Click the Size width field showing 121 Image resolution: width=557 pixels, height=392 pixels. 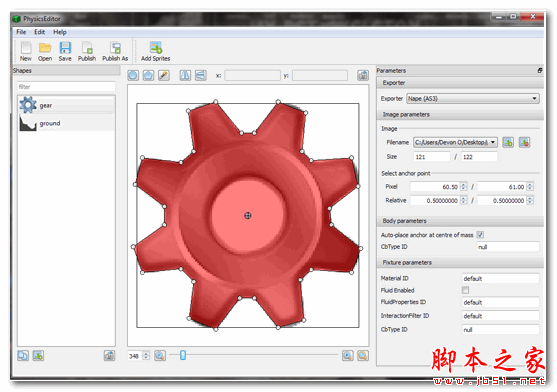point(432,157)
